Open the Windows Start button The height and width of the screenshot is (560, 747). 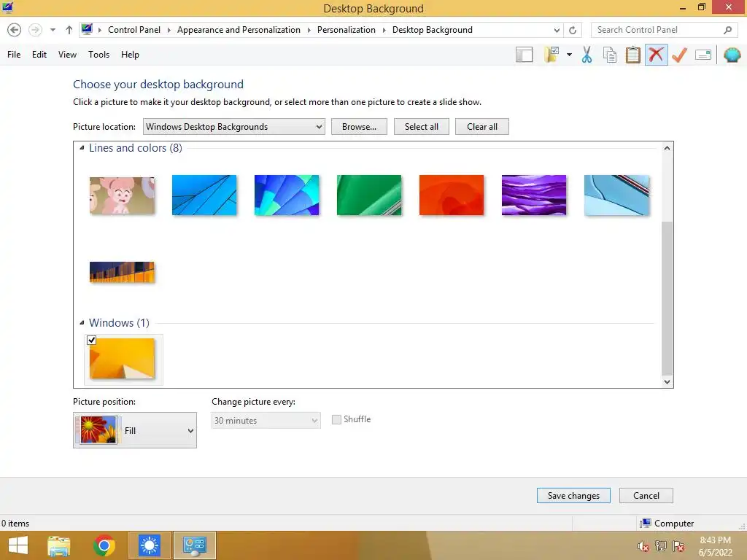18,545
